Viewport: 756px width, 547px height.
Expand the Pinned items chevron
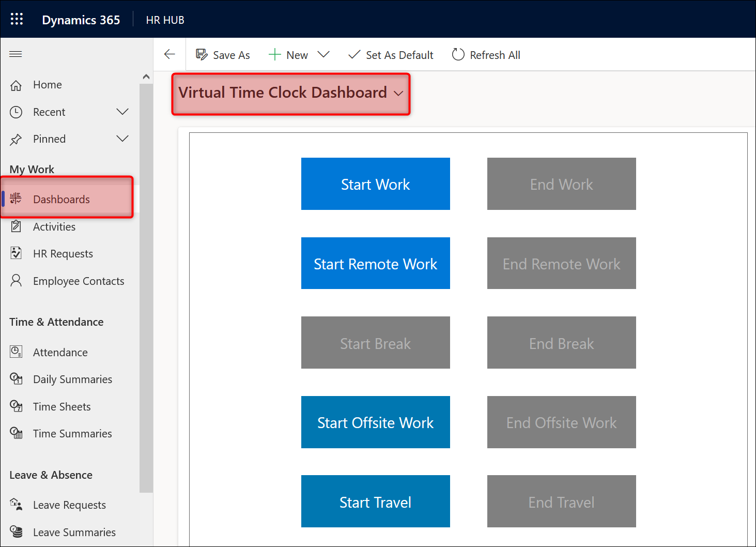pos(122,139)
